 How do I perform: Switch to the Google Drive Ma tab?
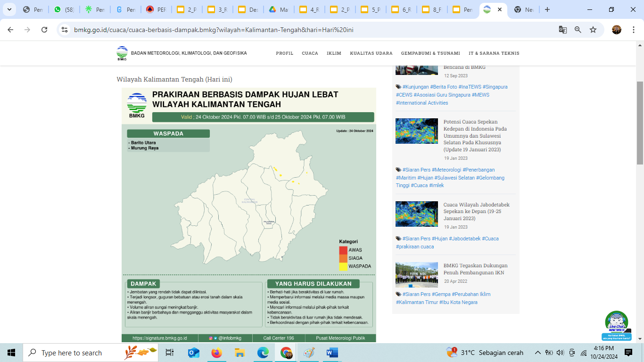(x=279, y=9)
